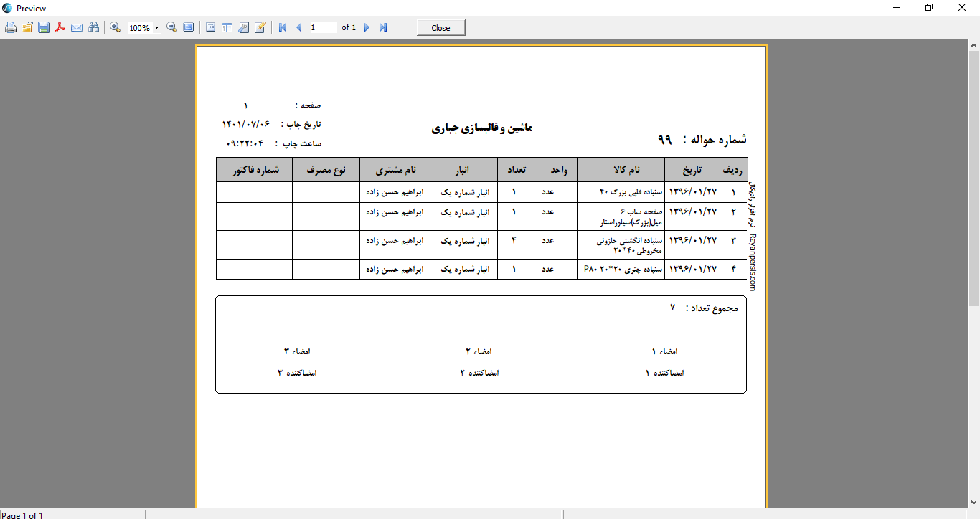Click the 'انبار' column header

click(x=463, y=170)
